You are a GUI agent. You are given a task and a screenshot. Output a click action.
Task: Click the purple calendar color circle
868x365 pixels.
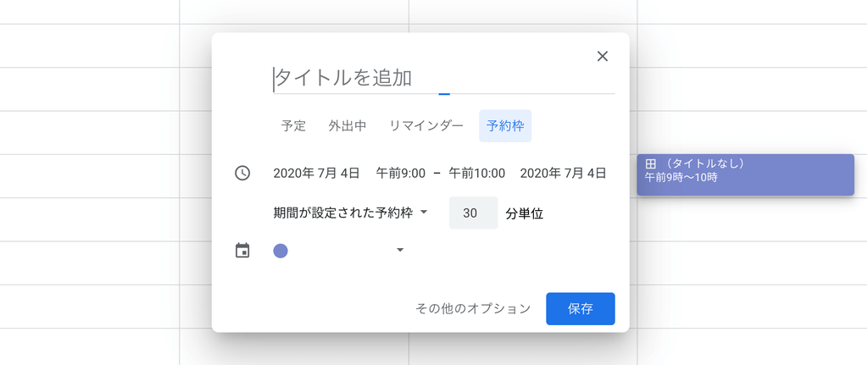[281, 251]
